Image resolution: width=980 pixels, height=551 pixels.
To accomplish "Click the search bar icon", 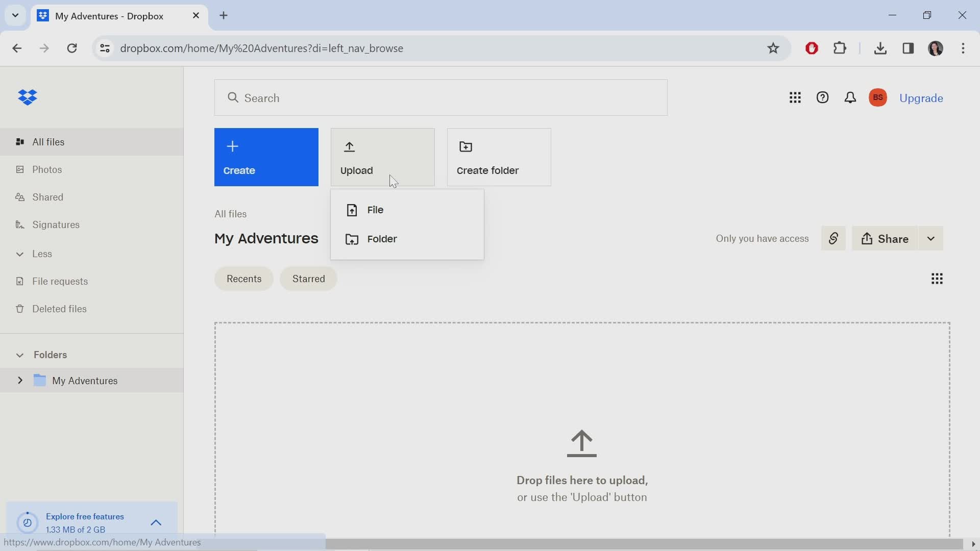I will click(234, 98).
